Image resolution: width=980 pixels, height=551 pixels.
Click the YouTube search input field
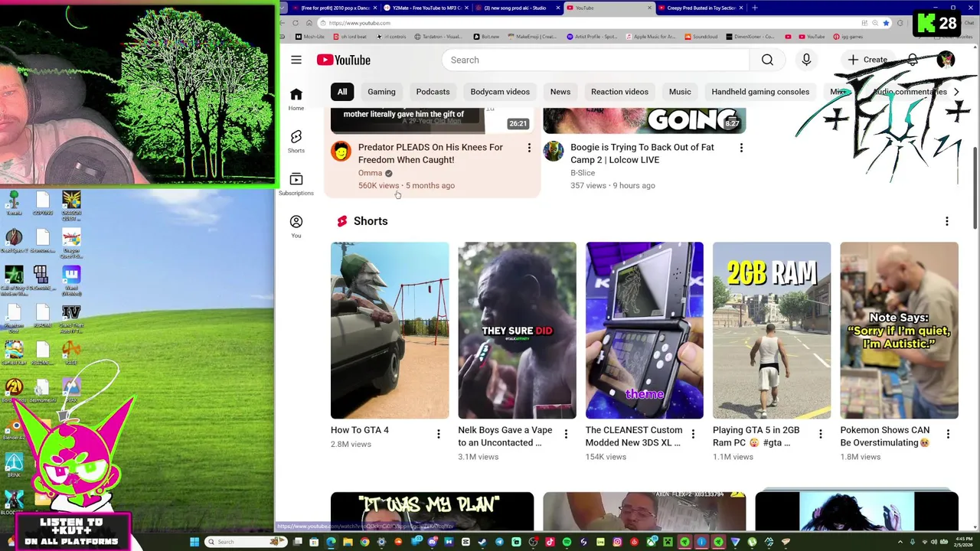point(596,60)
